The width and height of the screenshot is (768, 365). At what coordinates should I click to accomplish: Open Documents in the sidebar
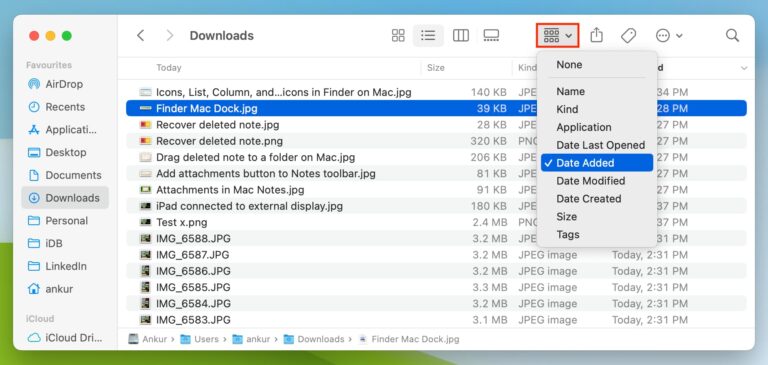[65, 175]
